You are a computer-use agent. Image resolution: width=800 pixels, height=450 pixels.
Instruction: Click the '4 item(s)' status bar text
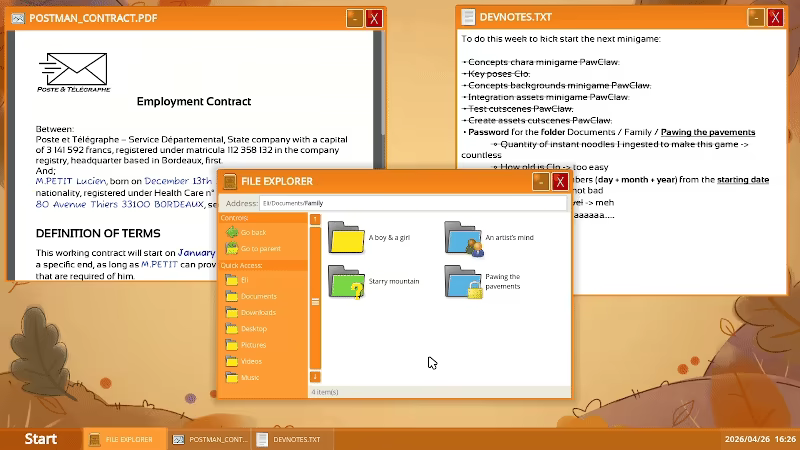pyautogui.click(x=325, y=392)
